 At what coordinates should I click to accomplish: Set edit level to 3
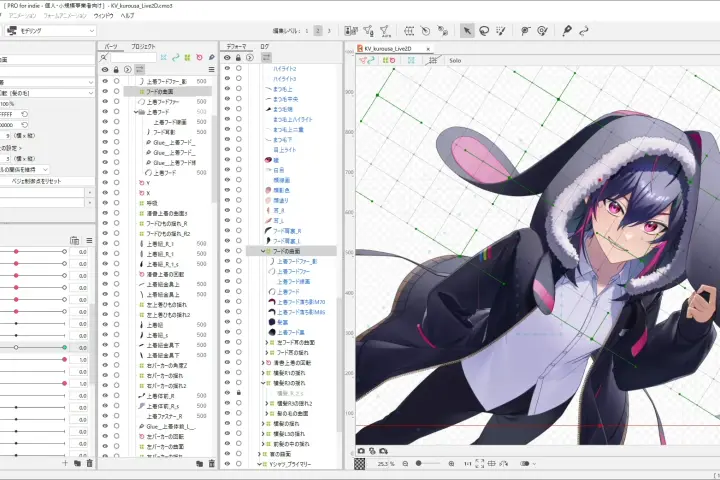[x=329, y=31]
